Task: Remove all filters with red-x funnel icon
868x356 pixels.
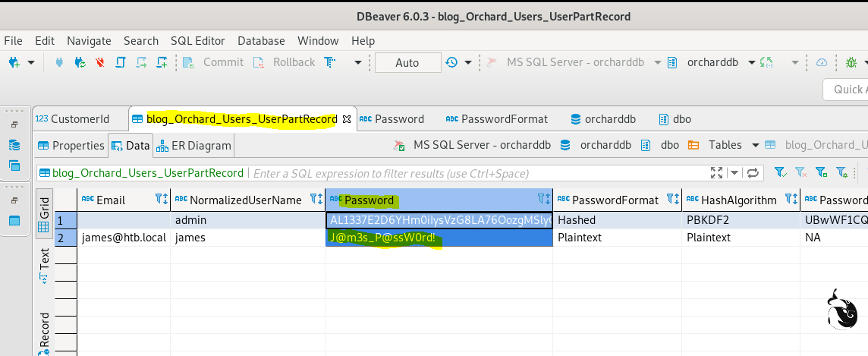Action: point(800,172)
